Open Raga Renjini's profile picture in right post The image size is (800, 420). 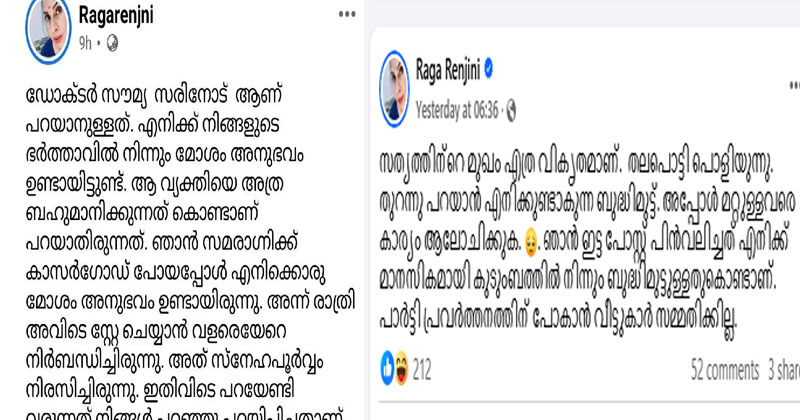[x=394, y=89]
